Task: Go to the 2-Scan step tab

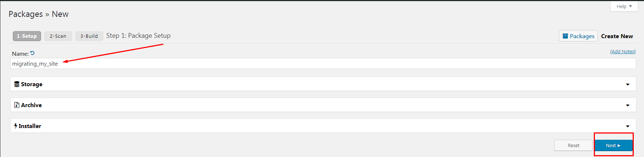Action: click(58, 36)
